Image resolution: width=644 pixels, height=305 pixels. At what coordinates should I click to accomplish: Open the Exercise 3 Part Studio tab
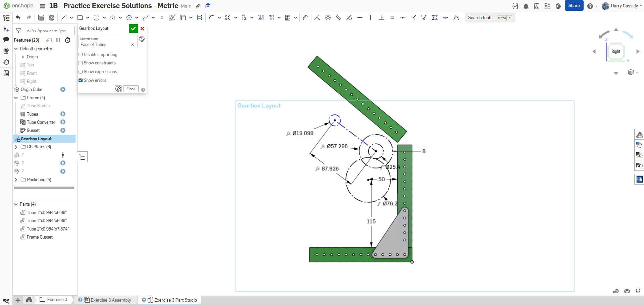(175, 300)
